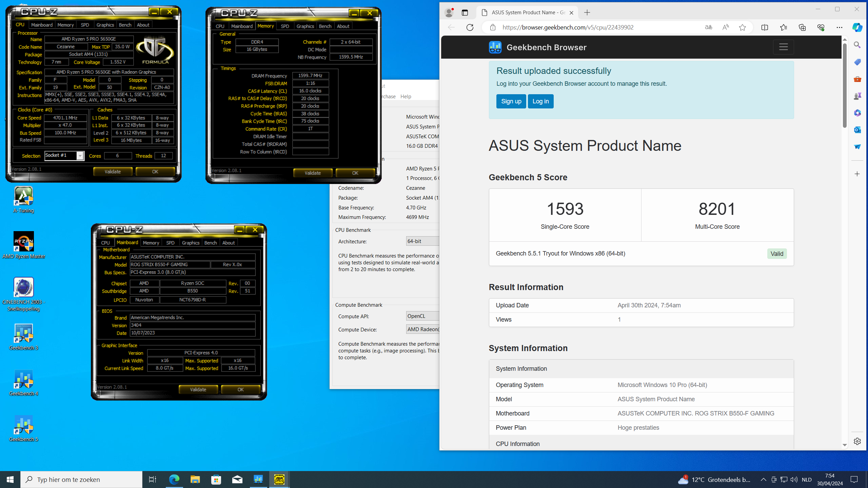Viewport: 868px width, 488px height.
Task: Add this page to favorites star
Action: click(742, 27)
